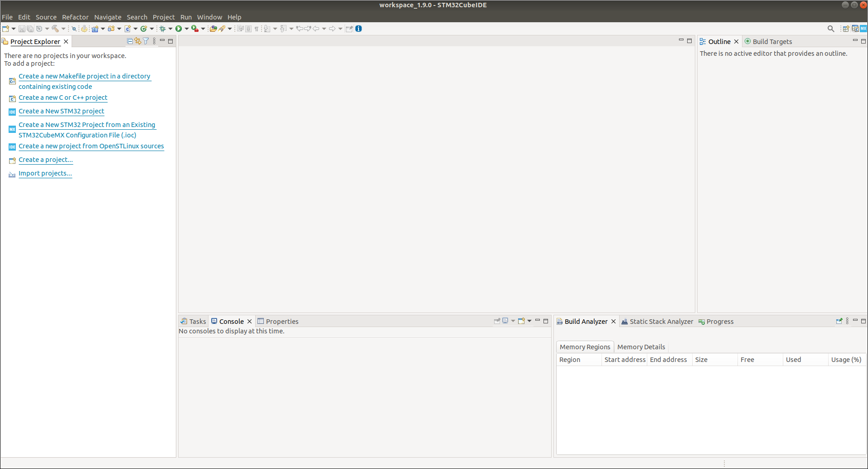The image size is (868, 469).
Task: Click the External Tools icon with red toolbox
Action: coord(195,29)
